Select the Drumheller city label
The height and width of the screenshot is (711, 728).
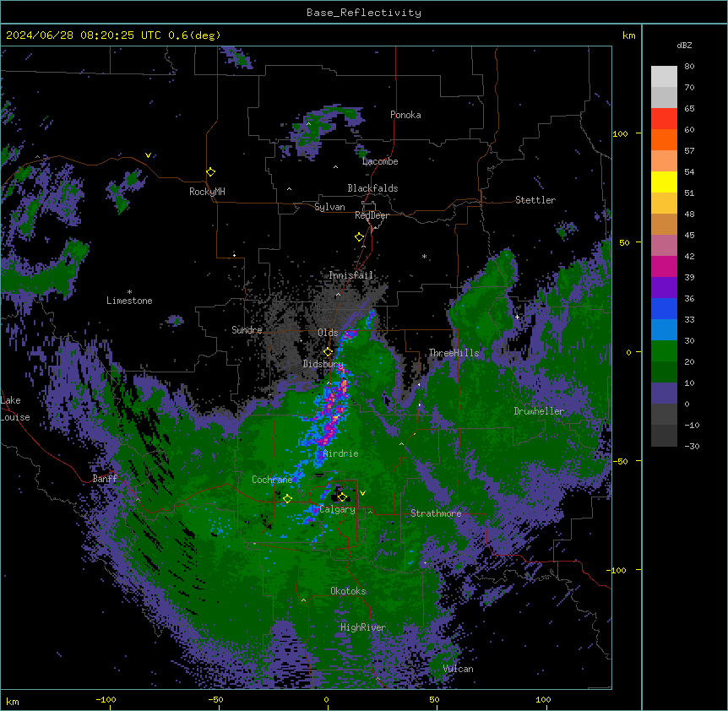(539, 411)
